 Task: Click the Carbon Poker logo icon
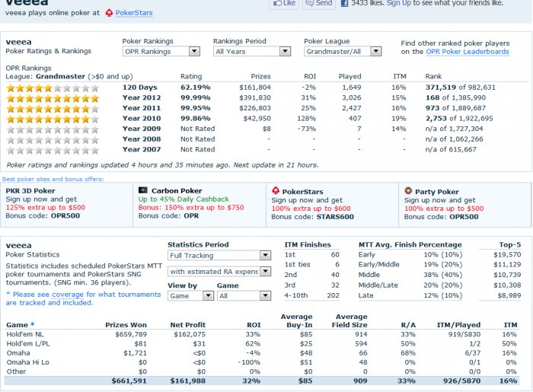pyautogui.click(x=142, y=191)
